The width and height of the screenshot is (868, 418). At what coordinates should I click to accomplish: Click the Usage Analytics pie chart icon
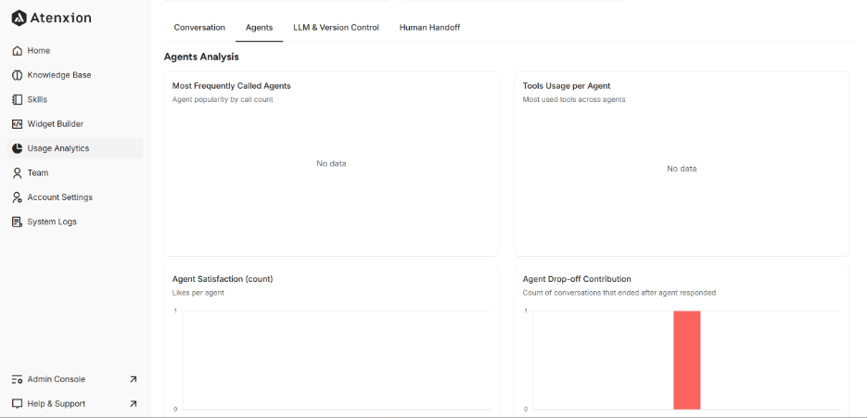18,148
